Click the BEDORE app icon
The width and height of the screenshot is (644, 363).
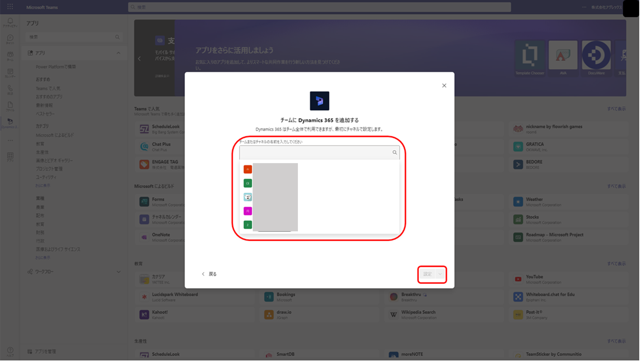tap(518, 164)
